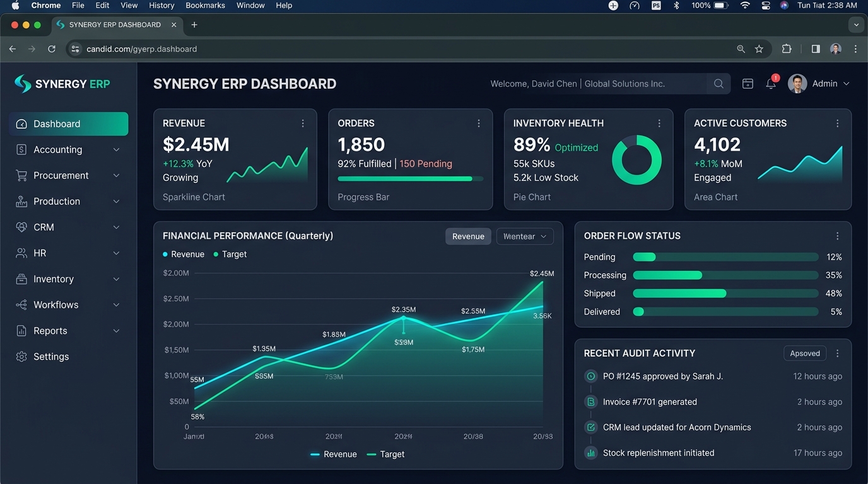Click the Invoice #7701 entry icon
Screen dimensions: 868x484
tap(591, 402)
